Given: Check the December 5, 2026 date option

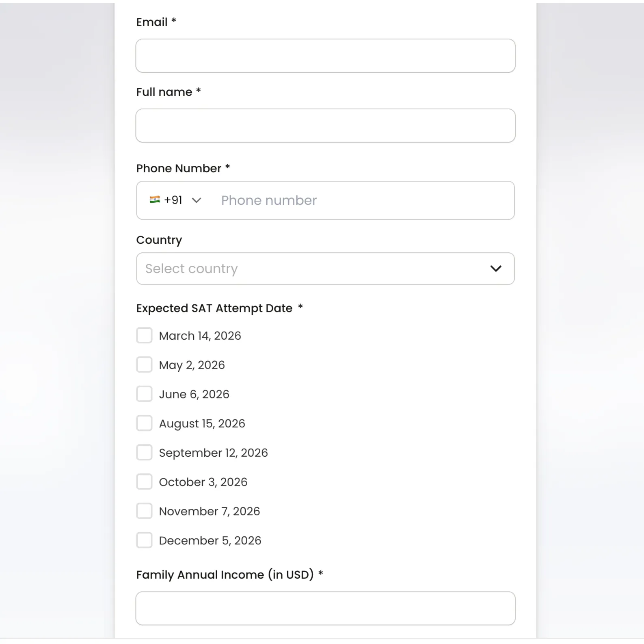Looking at the screenshot, I should tap(144, 540).
